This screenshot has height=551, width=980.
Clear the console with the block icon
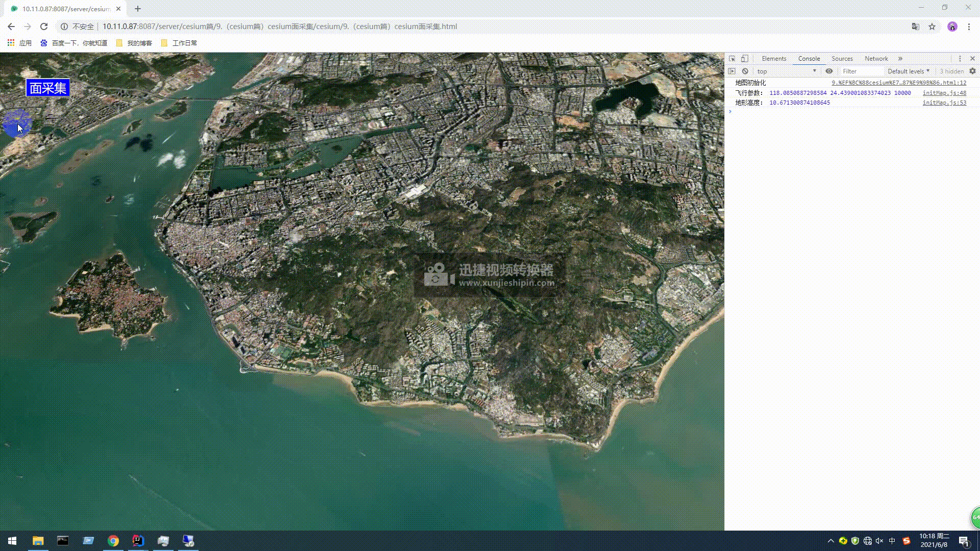[745, 71]
